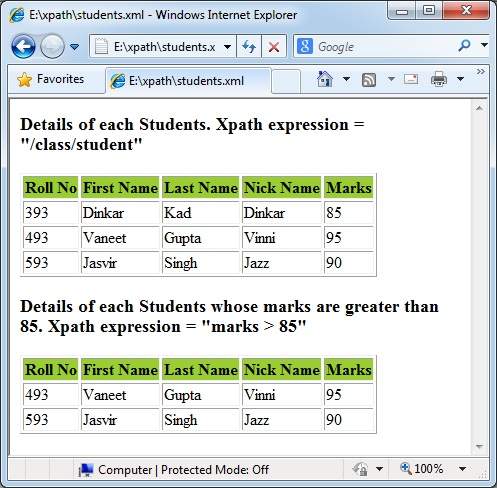Screen dimensions: 497x488
Task: Click the Kad last name cell
Action: tap(201, 213)
